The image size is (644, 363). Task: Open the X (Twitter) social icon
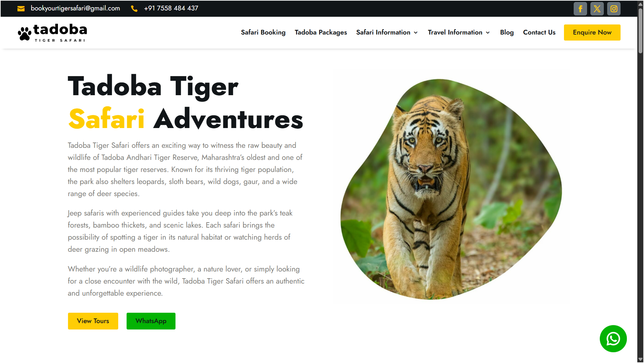click(x=597, y=9)
